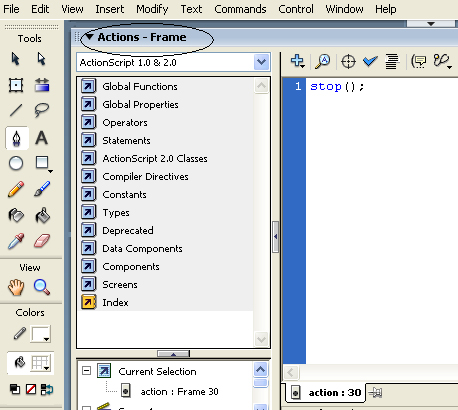Select the Line tool
The height and width of the screenshot is (410, 458).
pos(16,110)
